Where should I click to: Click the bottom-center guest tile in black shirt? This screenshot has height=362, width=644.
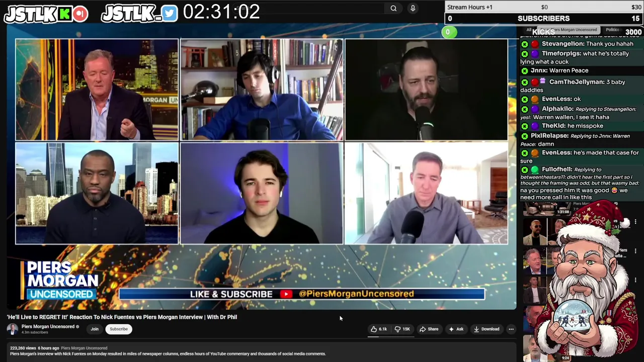coord(262,194)
